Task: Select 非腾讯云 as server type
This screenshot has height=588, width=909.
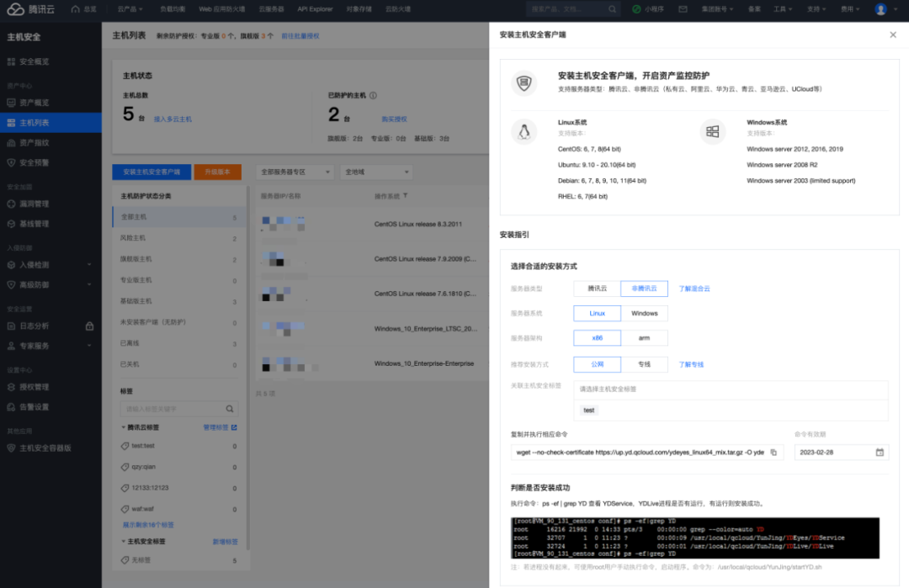Action: (644, 289)
